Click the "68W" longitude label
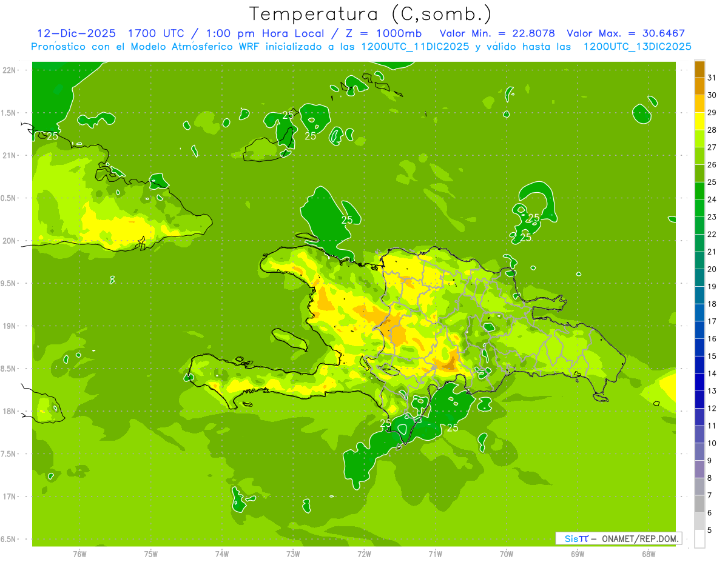 pyautogui.click(x=649, y=554)
